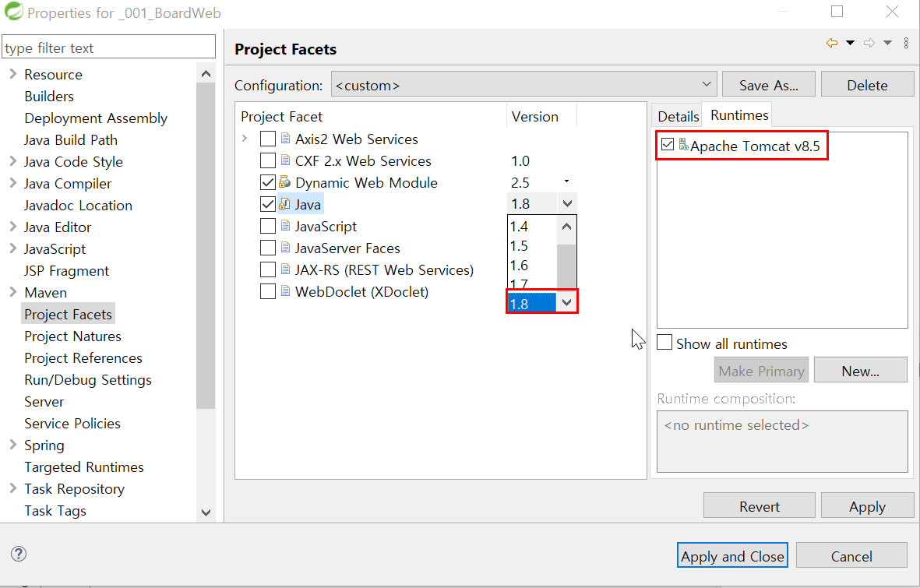Click Apply and Close button
Image resolution: width=920 pixels, height=588 pixels.
coord(732,556)
